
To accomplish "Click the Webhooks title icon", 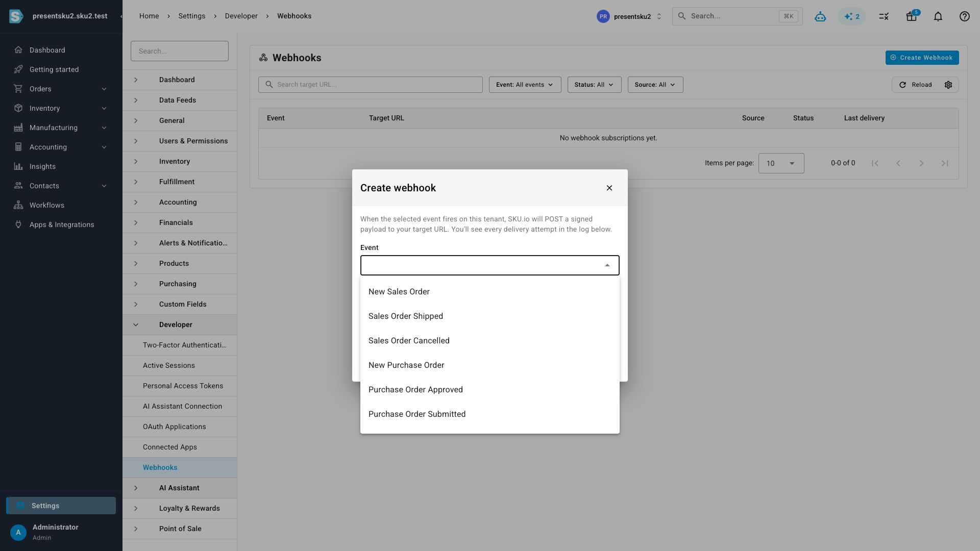I will (263, 58).
